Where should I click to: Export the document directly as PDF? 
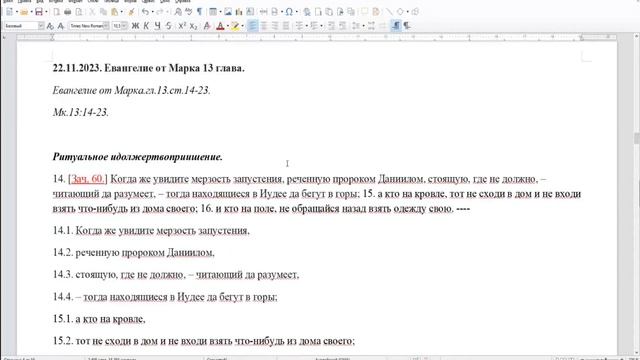(x=57, y=12)
